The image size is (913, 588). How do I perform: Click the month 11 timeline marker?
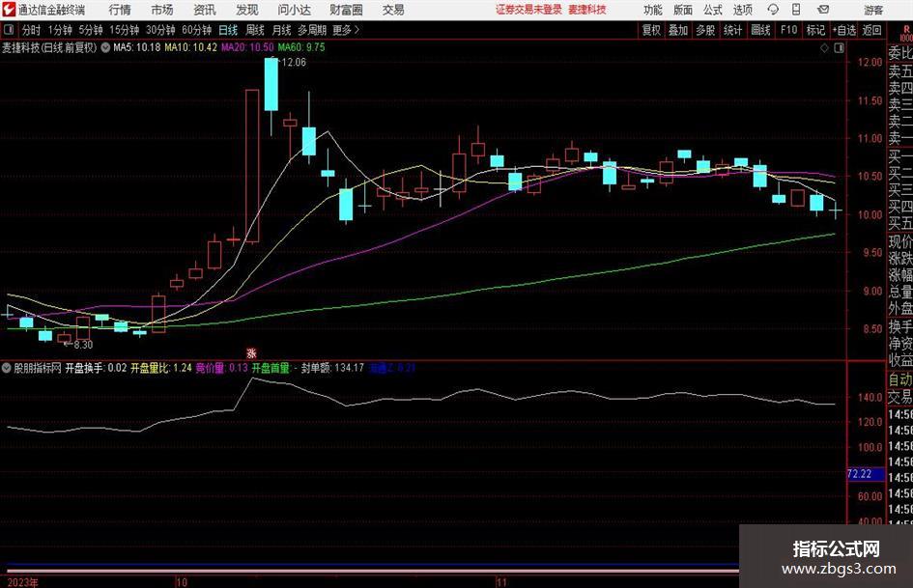coord(502,582)
